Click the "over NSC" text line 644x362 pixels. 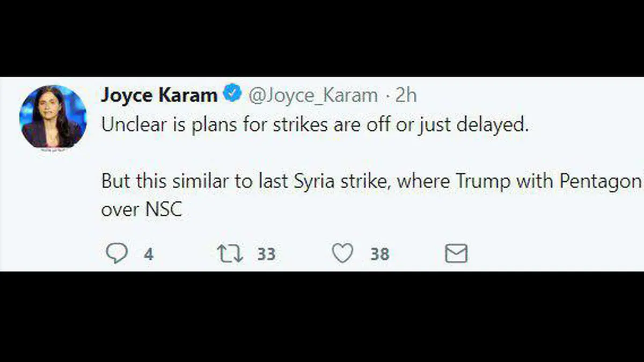click(142, 209)
